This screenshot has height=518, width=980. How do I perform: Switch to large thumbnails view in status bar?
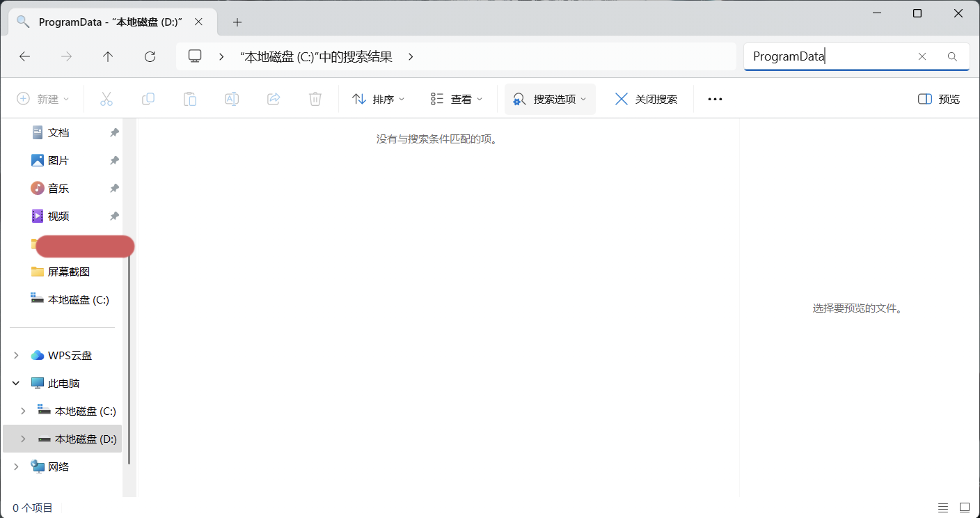pyautogui.click(x=965, y=508)
